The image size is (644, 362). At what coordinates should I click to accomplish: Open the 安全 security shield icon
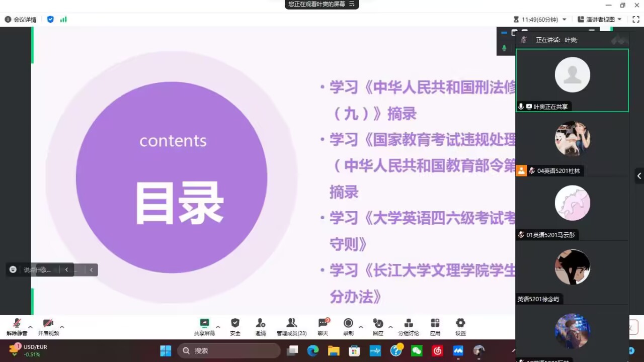235,323
